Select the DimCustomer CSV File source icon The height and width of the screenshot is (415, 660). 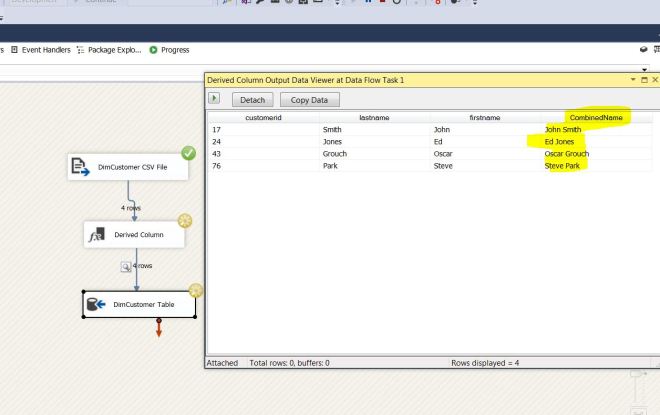click(80, 168)
